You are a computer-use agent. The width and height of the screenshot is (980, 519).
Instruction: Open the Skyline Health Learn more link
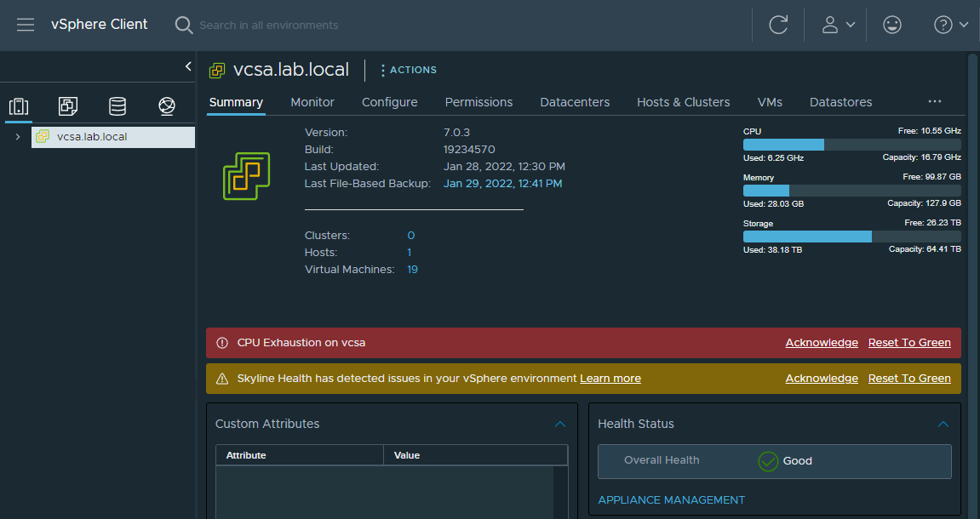[x=610, y=379]
